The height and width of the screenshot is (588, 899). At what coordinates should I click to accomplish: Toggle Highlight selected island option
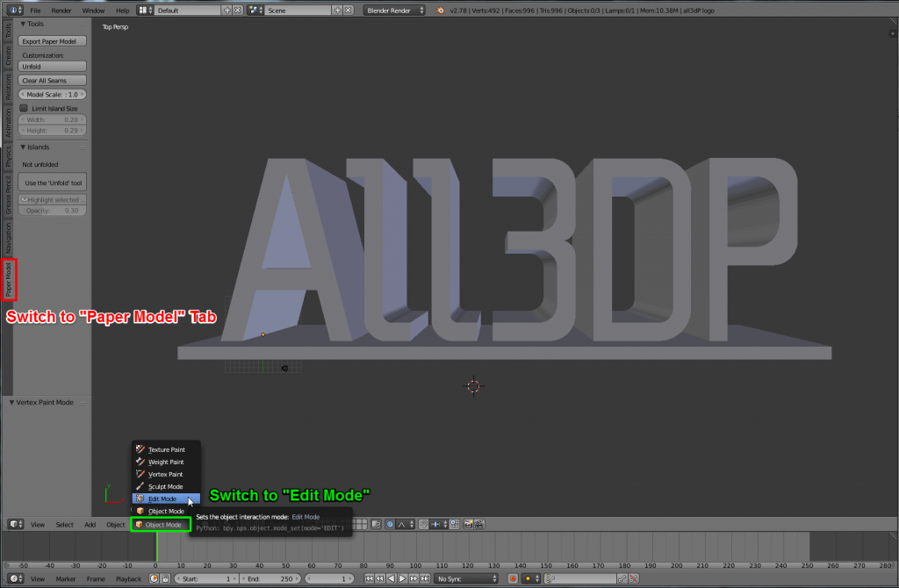[x=53, y=200]
